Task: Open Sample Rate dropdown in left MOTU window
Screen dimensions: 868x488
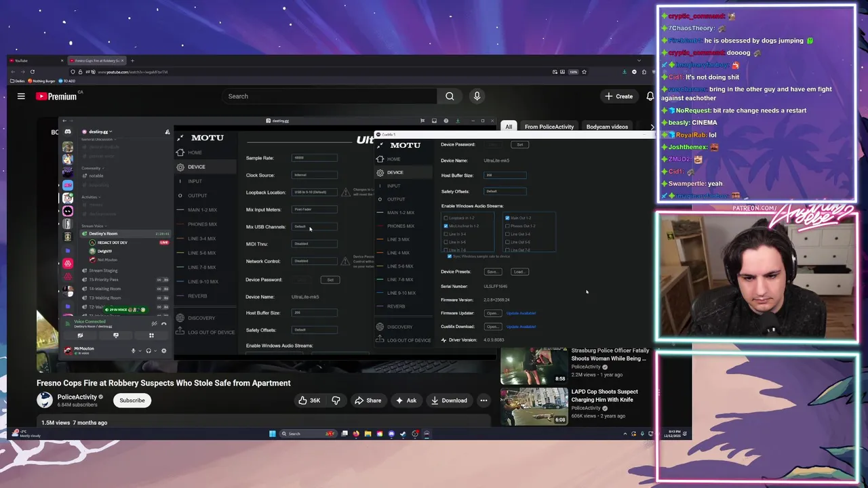Action: pyautogui.click(x=314, y=158)
